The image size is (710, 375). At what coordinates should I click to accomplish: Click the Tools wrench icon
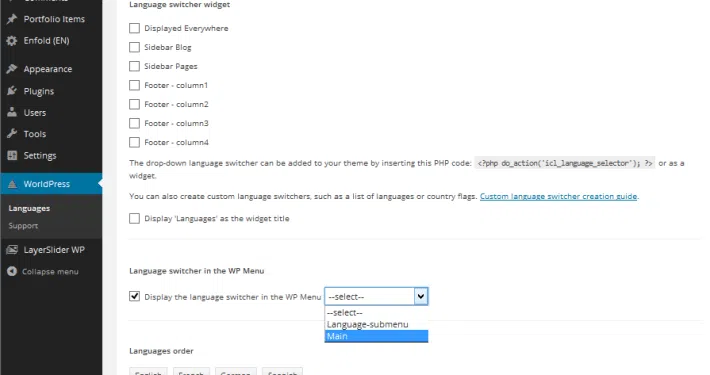pos(12,134)
